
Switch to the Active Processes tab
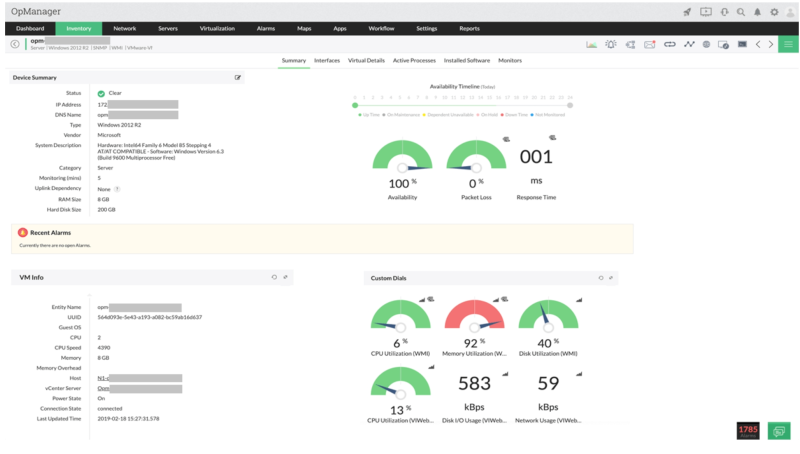pos(414,60)
